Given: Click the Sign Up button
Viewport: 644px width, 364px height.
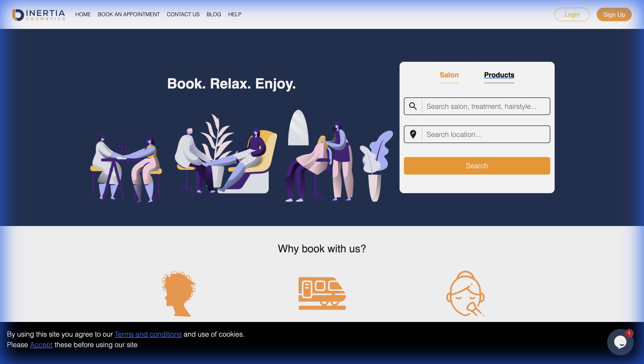Looking at the screenshot, I should [x=614, y=14].
